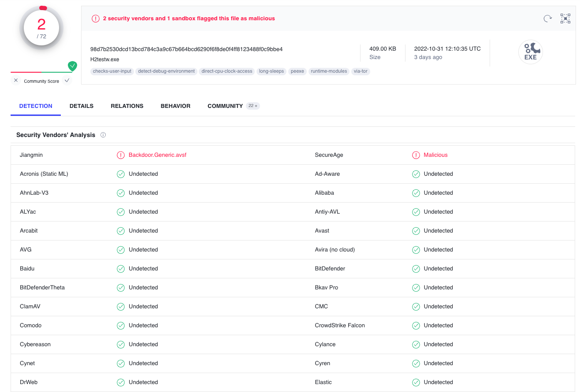Click the '3 days ago' text
The image size is (580, 392).
coord(428,57)
